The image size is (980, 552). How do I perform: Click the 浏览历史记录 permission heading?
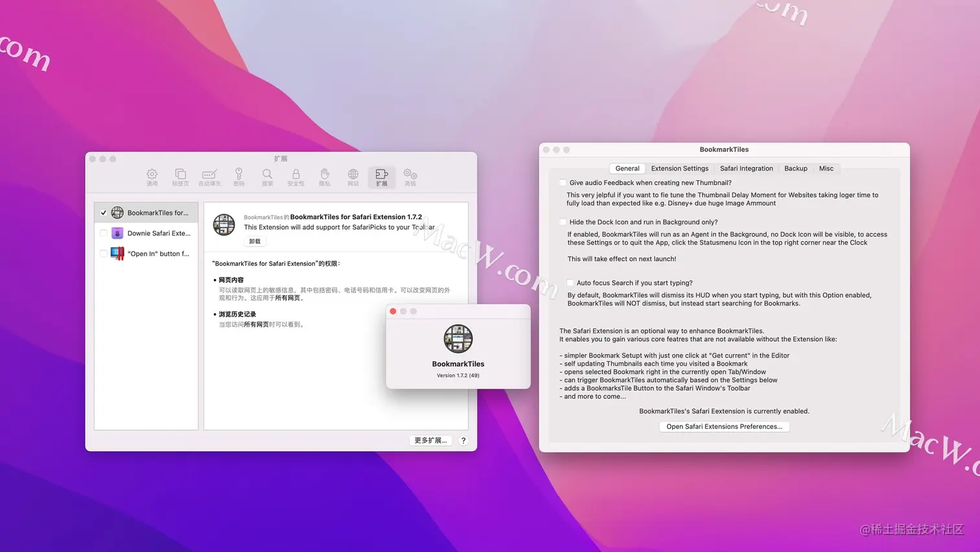pyautogui.click(x=237, y=315)
